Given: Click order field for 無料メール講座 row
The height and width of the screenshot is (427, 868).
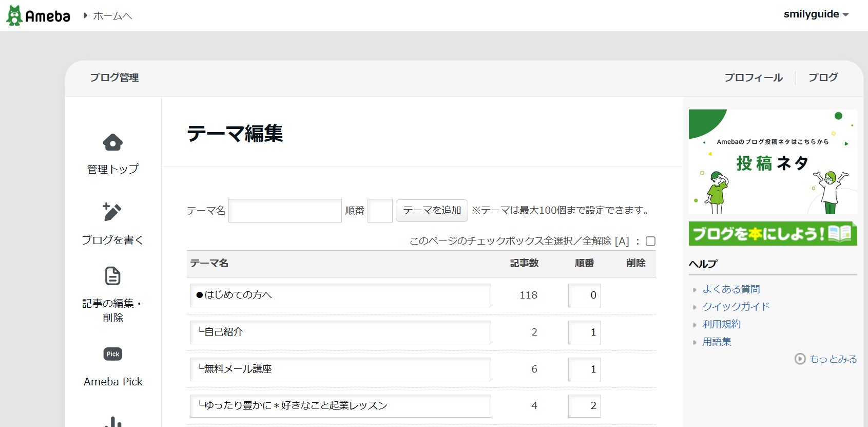Looking at the screenshot, I should pyautogui.click(x=585, y=369).
